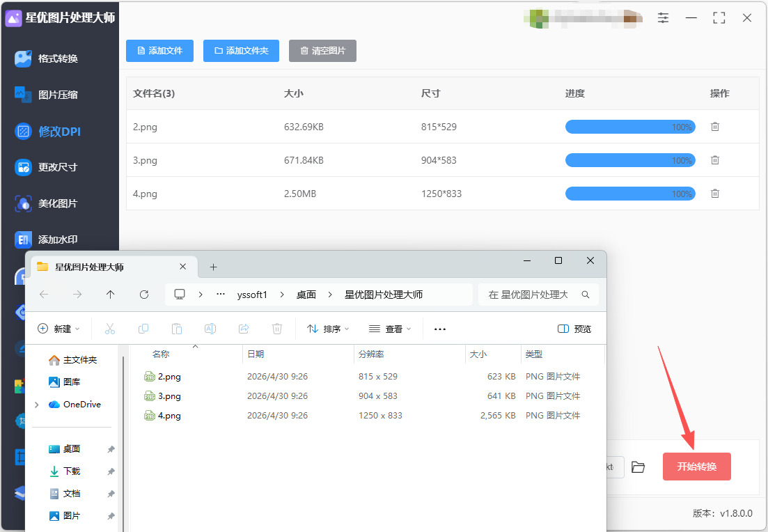
Task: Click the Explorer paste icon
Action: tap(177, 329)
